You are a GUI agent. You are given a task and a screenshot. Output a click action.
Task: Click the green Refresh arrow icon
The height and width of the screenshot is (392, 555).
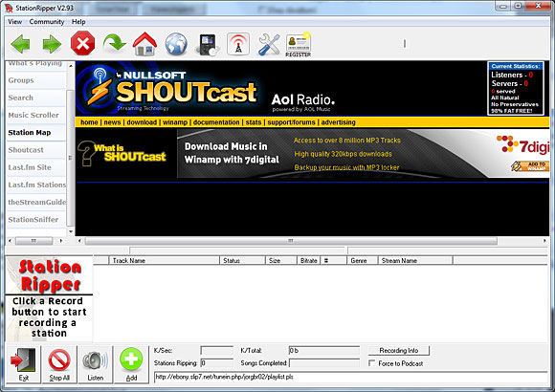click(114, 43)
